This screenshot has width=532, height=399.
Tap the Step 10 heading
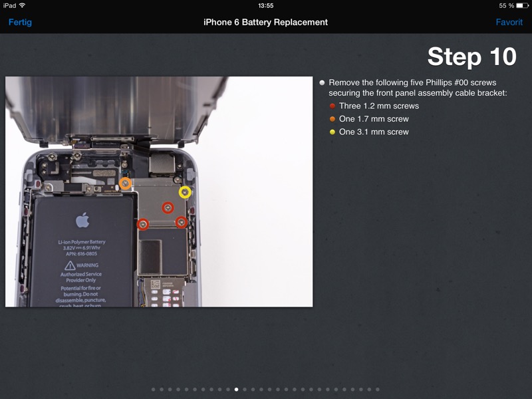[x=471, y=57]
